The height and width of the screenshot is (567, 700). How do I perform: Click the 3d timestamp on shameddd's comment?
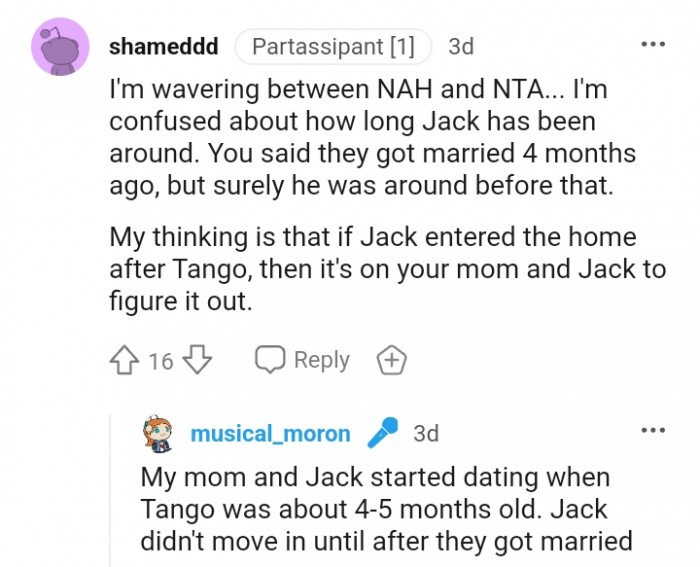coord(461,46)
